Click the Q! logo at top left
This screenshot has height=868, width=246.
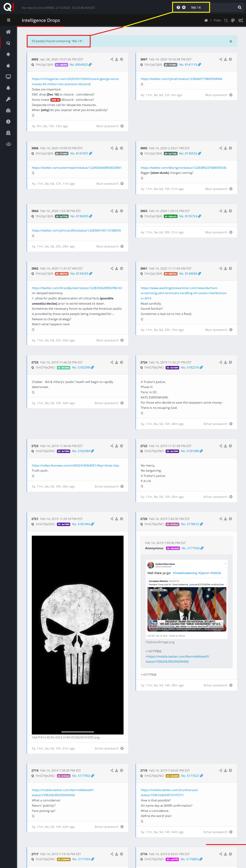click(x=9, y=7)
